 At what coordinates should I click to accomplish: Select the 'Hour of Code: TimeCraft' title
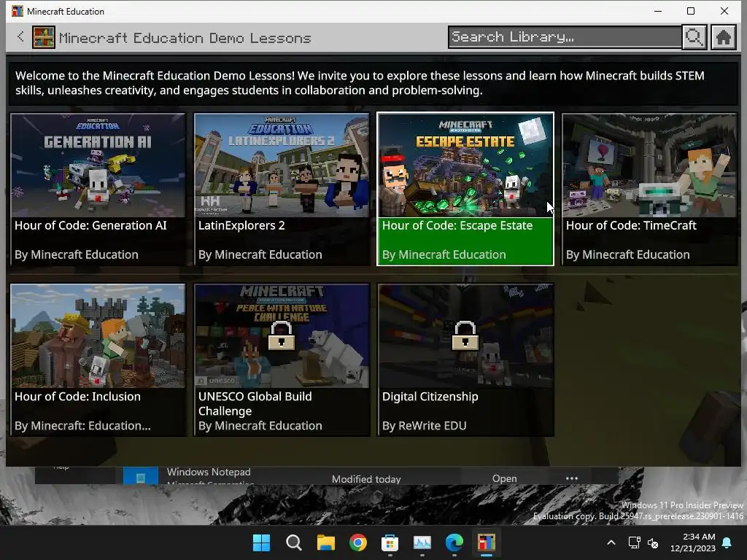(x=631, y=226)
